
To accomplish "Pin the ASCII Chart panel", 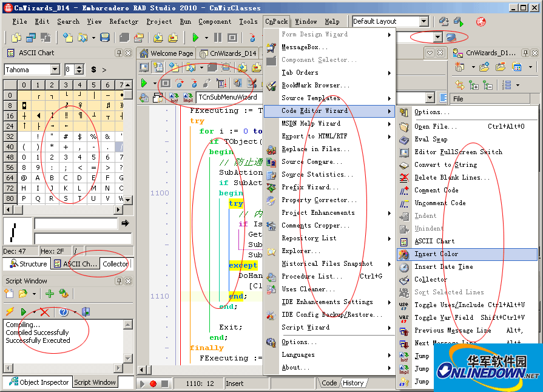I will click(119, 53).
